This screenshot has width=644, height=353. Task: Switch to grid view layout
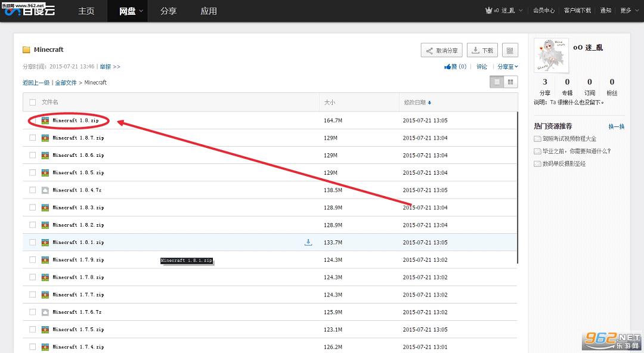511,82
